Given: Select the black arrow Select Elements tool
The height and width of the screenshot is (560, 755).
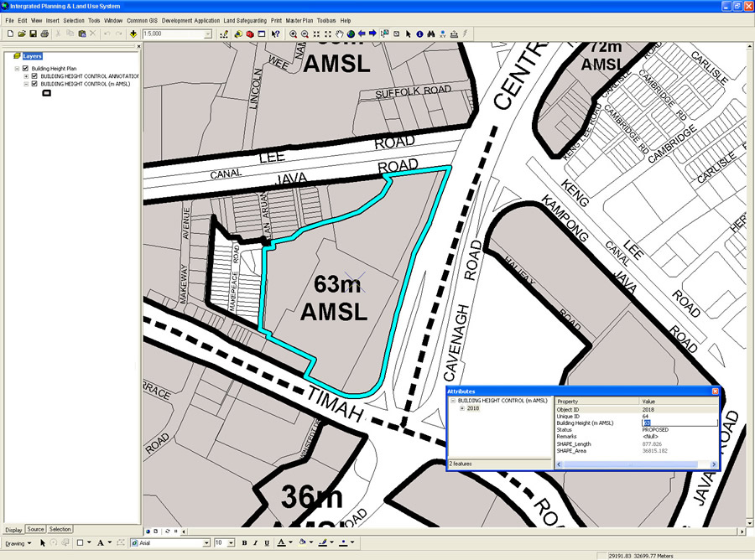Looking at the screenshot, I should (409, 34).
